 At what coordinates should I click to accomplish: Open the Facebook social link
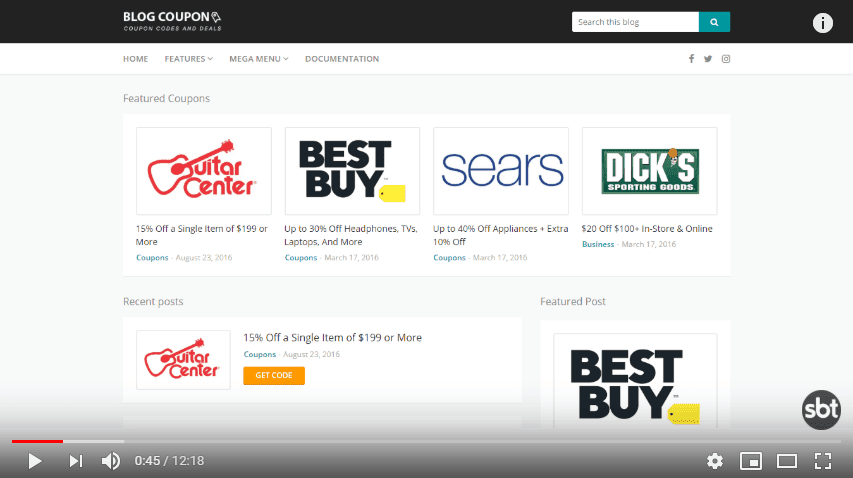691,59
